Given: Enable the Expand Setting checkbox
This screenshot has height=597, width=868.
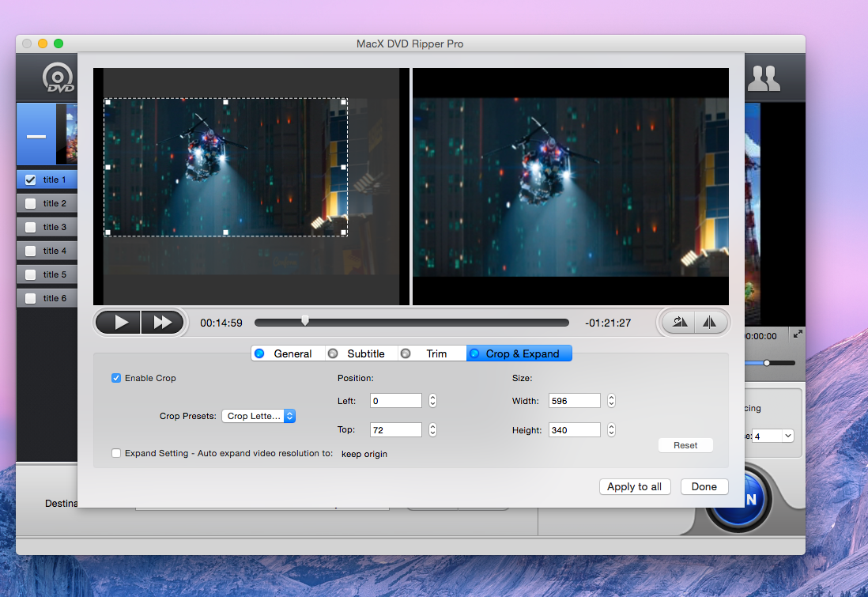Looking at the screenshot, I should [x=116, y=453].
